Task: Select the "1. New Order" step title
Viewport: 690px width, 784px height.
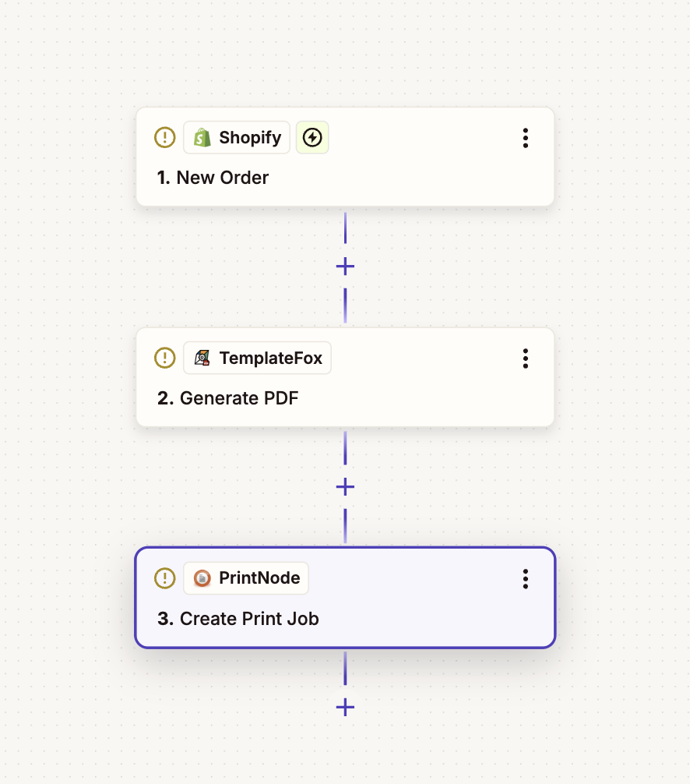Action: [213, 178]
